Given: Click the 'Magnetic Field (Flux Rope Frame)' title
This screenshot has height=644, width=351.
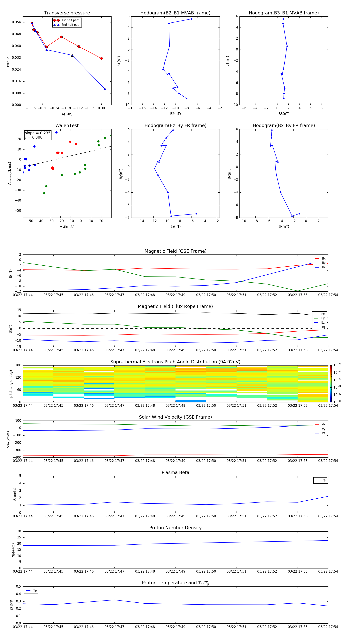Looking at the screenshot, I should pos(175,307).
